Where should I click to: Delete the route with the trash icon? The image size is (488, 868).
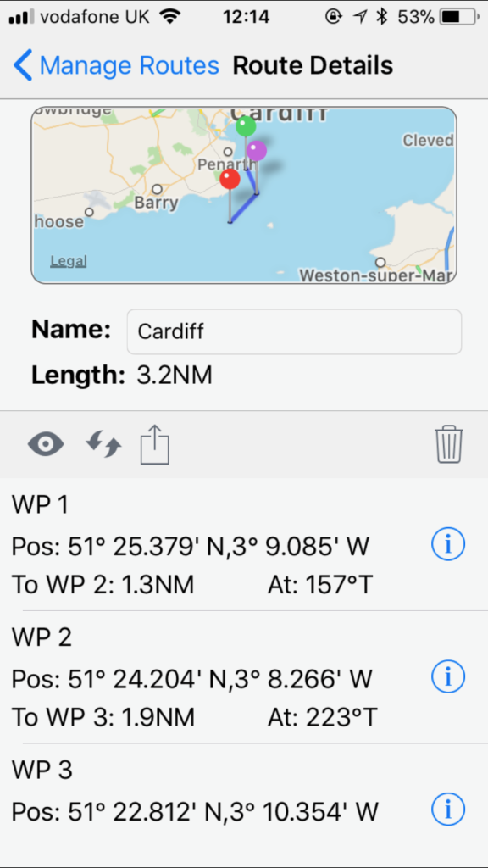point(449,444)
